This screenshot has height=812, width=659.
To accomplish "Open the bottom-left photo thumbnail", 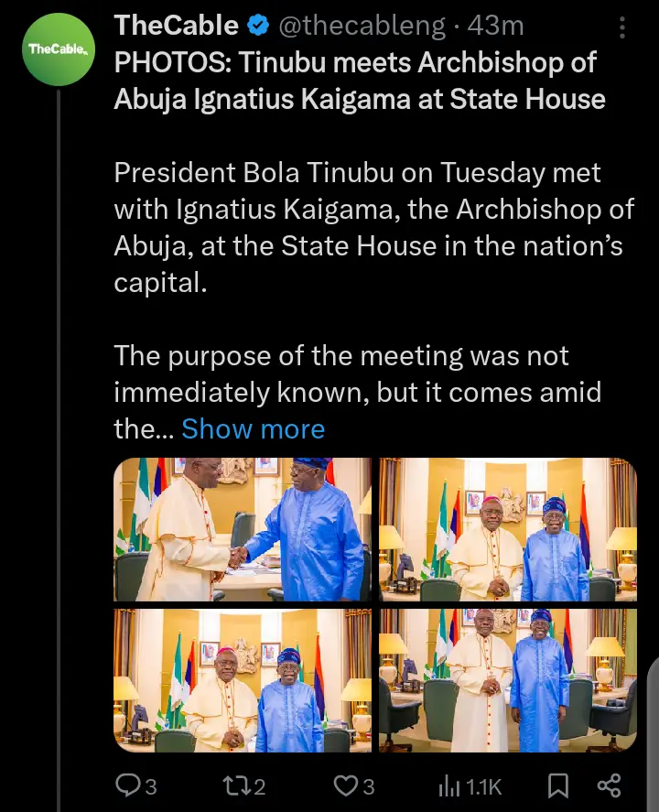I will [243, 680].
